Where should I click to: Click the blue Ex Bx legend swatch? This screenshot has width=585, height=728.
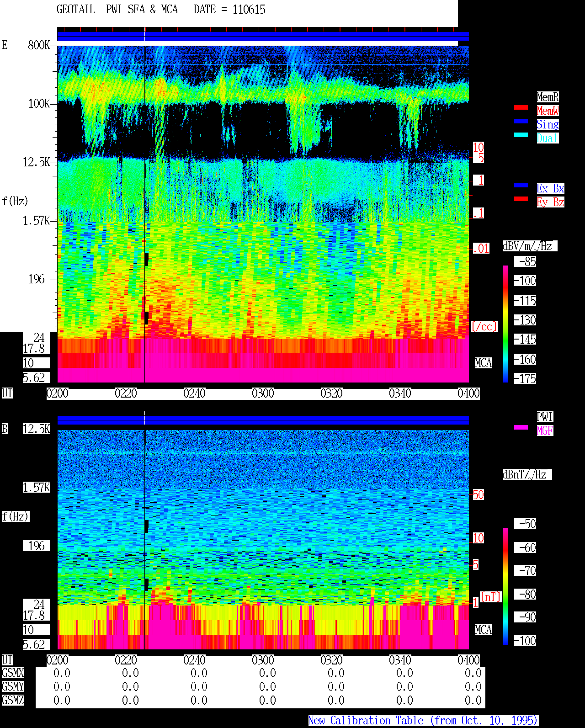(x=521, y=185)
